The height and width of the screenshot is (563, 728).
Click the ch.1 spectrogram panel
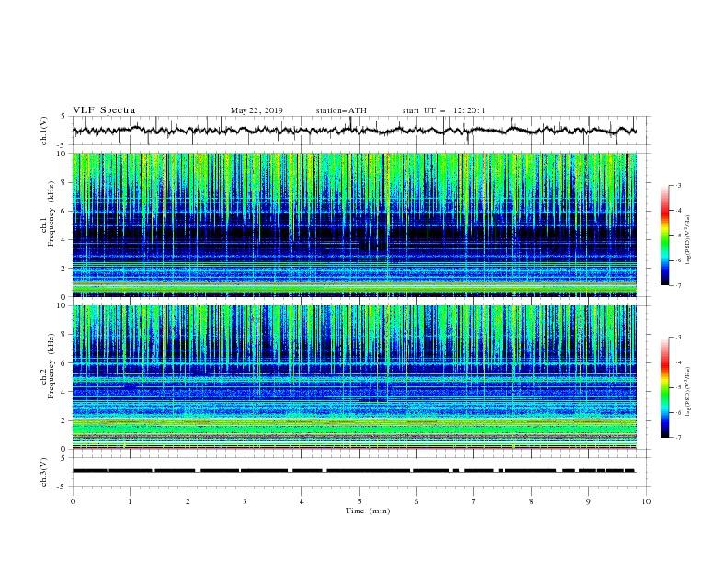(355, 224)
